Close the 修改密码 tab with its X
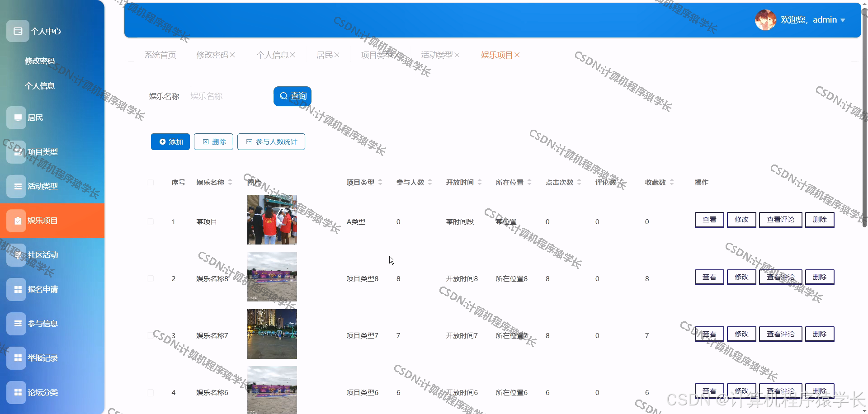868x414 pixels. tap(232, 55)
